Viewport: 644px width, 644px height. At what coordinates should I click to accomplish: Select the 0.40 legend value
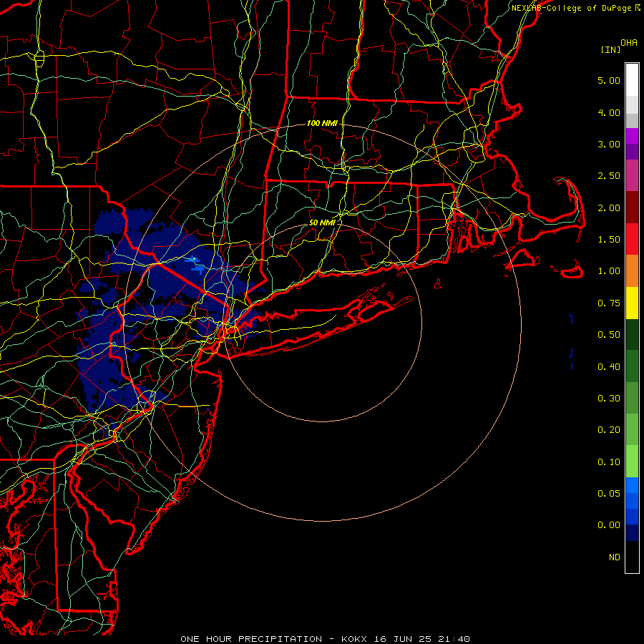pyautogui.click(x=609, y=367)
